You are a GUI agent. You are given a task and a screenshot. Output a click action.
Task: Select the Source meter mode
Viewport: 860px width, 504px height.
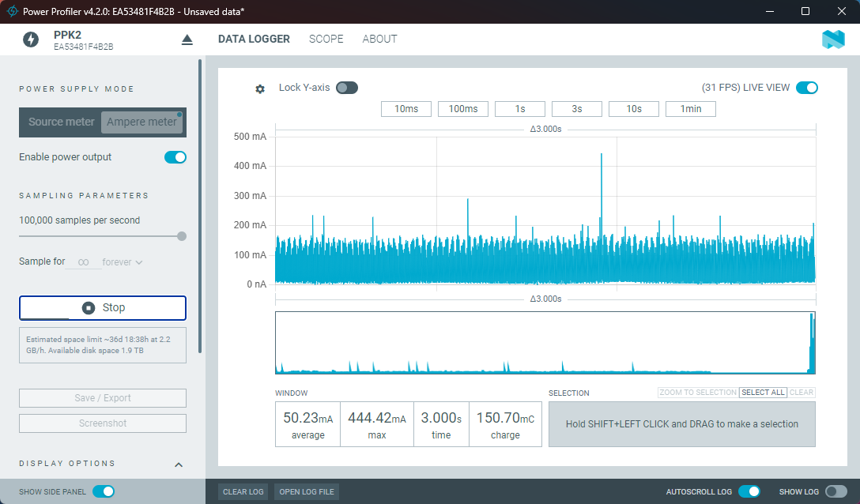tap(61, 122)
